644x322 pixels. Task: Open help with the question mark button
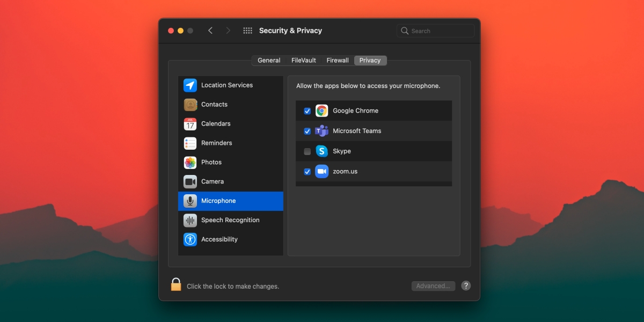466,286
